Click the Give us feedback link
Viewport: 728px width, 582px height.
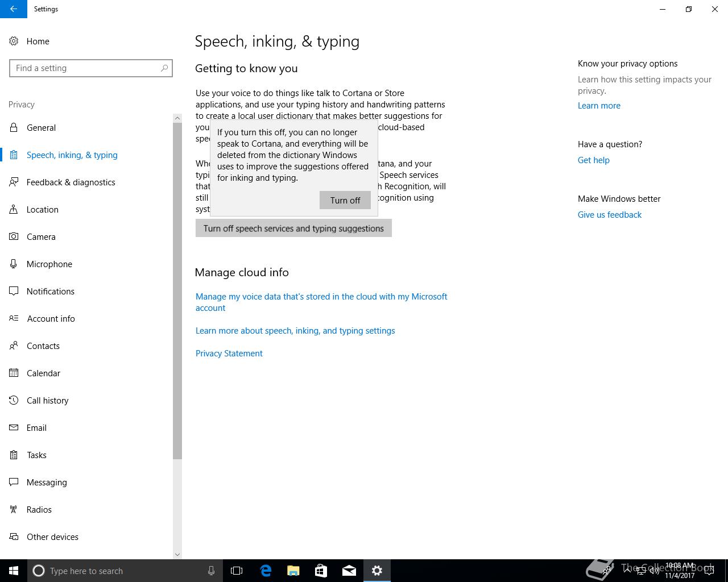pyautogui.click(x=610, y=215)
